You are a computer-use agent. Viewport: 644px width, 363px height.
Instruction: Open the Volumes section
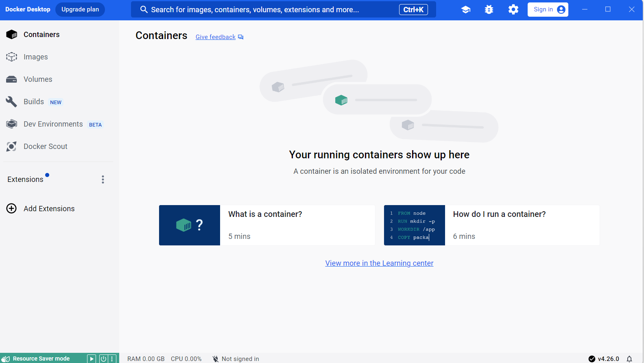59,79
